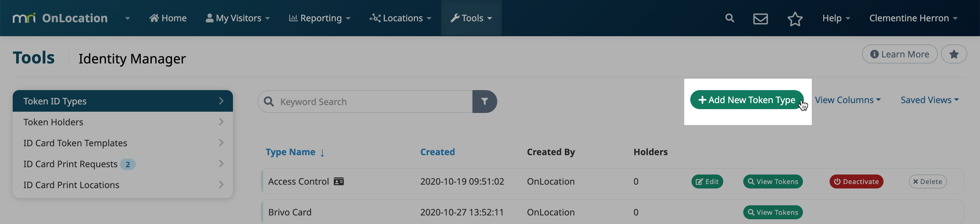Click the Keyword Search input field

click(x=365, y=102)
